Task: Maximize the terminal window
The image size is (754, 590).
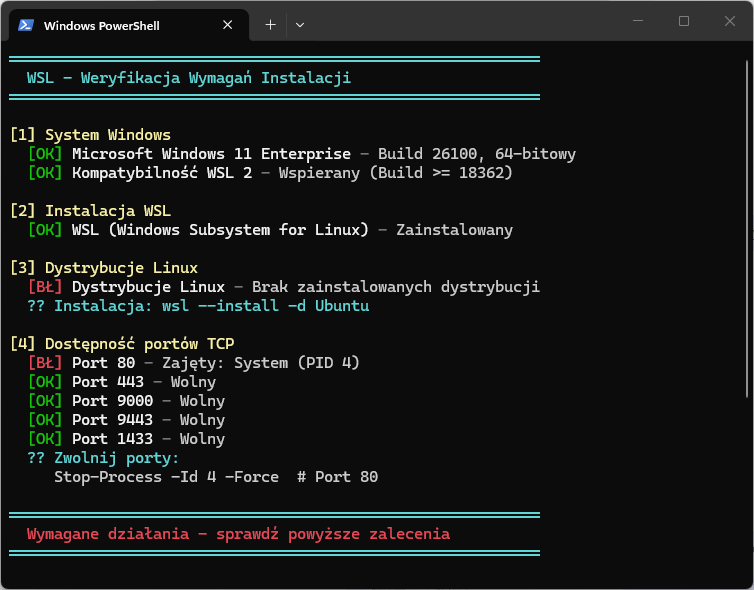Action: click(684, 21)
